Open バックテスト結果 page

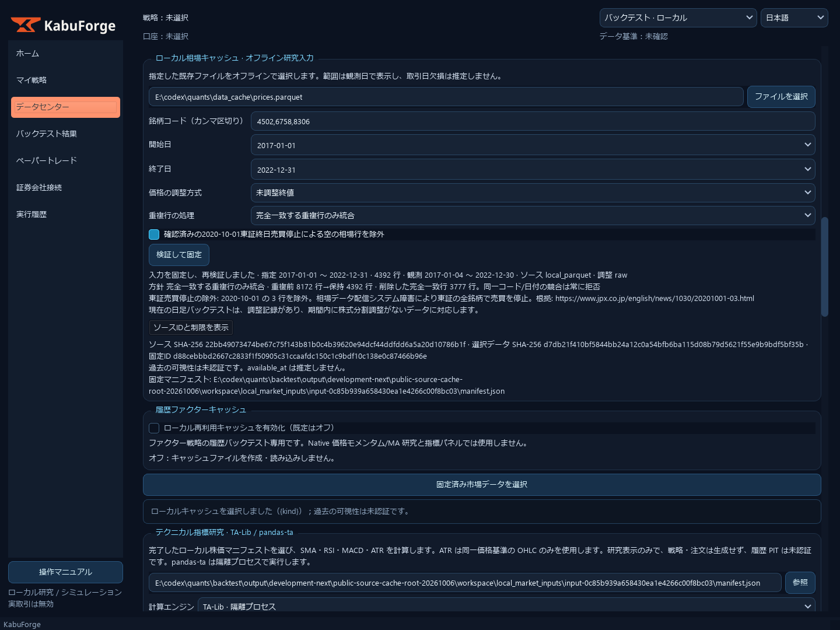tap(65, 134)
